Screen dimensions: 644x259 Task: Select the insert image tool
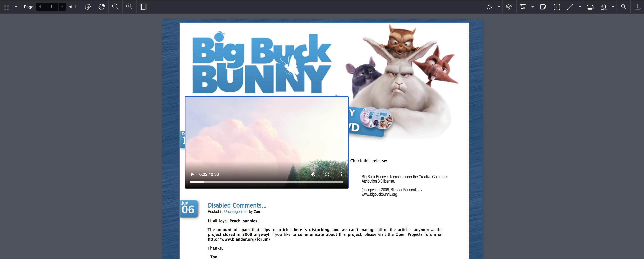pos(523,7)
